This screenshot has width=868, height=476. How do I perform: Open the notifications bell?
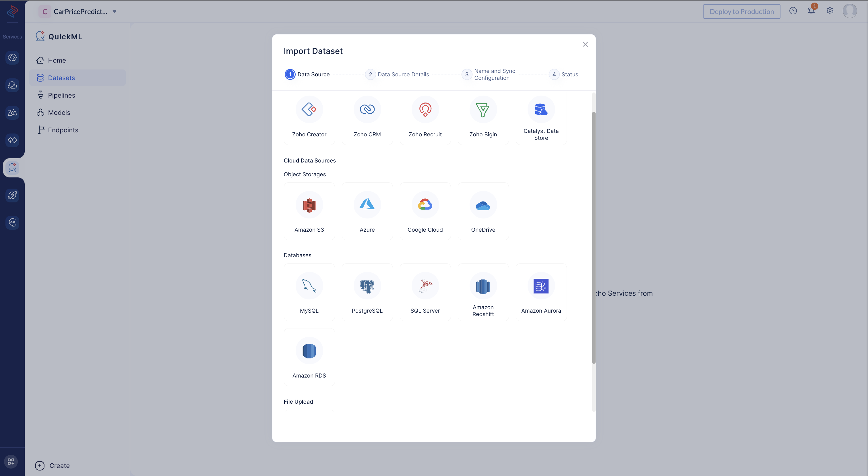tap(811, 11)
